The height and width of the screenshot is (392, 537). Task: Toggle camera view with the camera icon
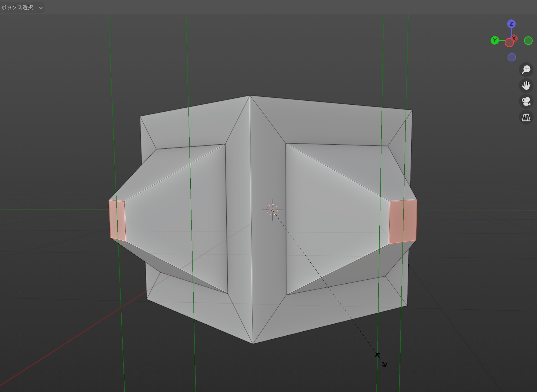(x=526, y=101)
